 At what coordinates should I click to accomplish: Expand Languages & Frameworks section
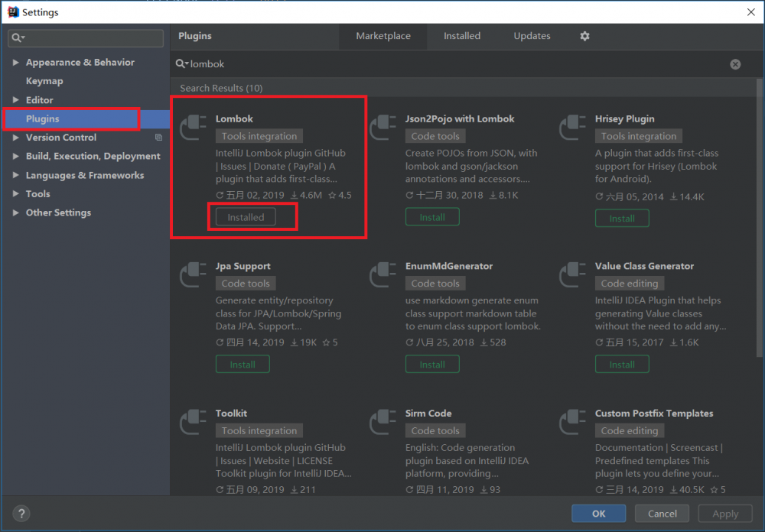pos(15,175)
